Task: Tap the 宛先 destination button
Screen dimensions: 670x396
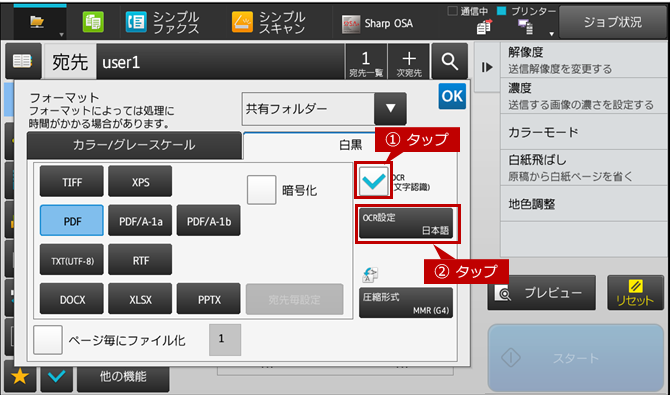Action: (x=70, y=62)
